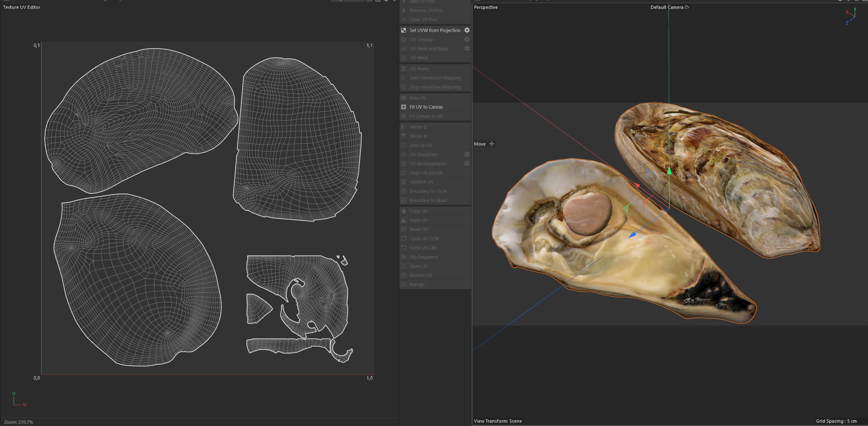Open UV Unwrap options gear
The image size is (868, 426).
[x=467, y=39]
